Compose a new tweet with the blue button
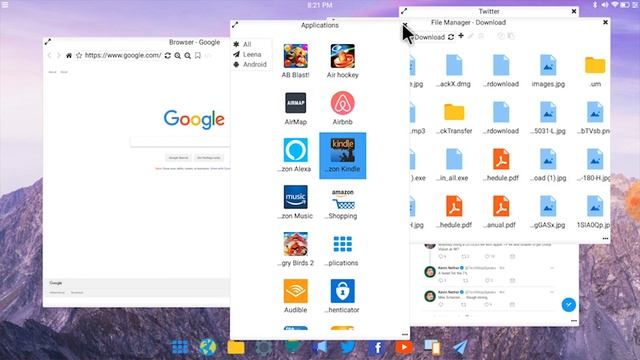This screenshot has height=360, width=640. (569, 304)
